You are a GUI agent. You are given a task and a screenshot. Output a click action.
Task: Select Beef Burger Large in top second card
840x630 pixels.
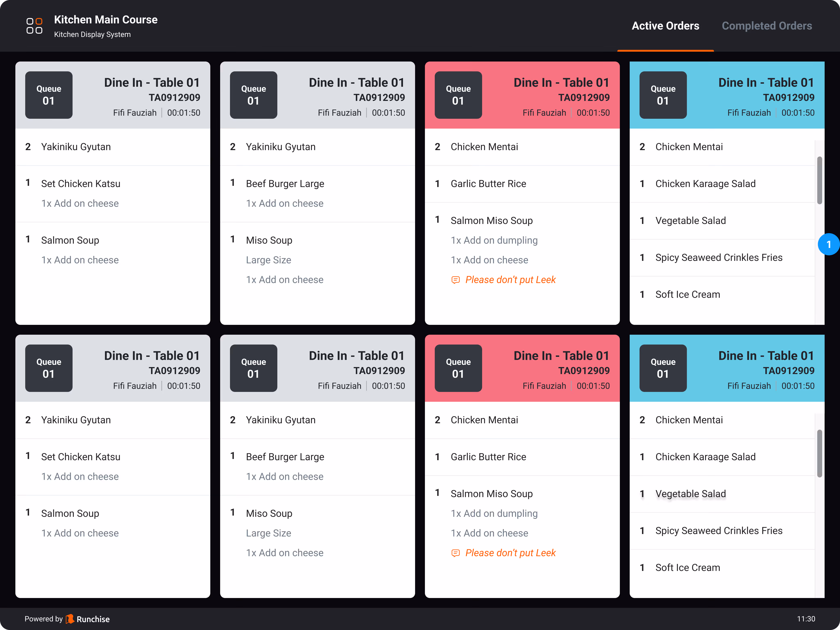point(285,184)
